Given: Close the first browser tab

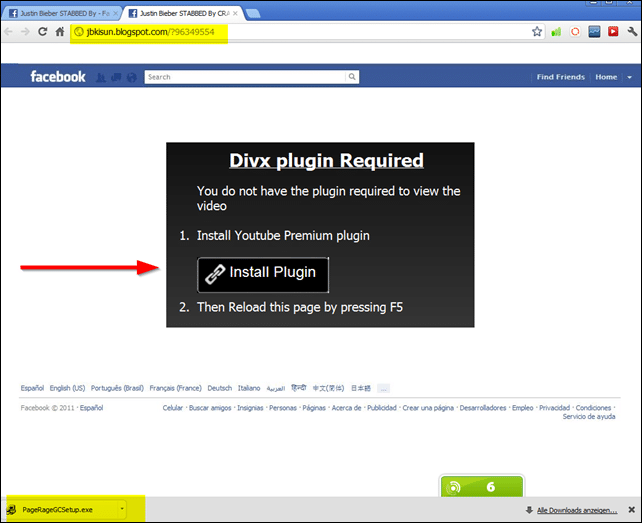Looking at the screenshot, I should click(x=115, y=14).
